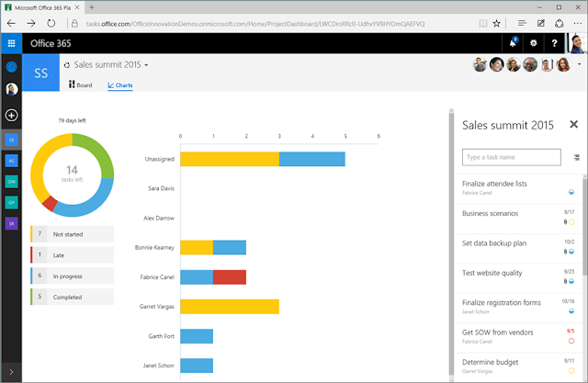This screenshot has height=383, width=588.
Task: Open the settings gear
Action: pyautogui.click(x=533, y=43)
